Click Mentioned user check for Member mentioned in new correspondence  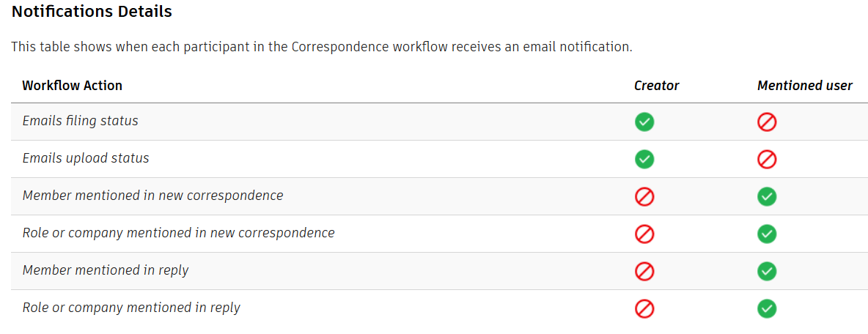[x=767, y=196]
